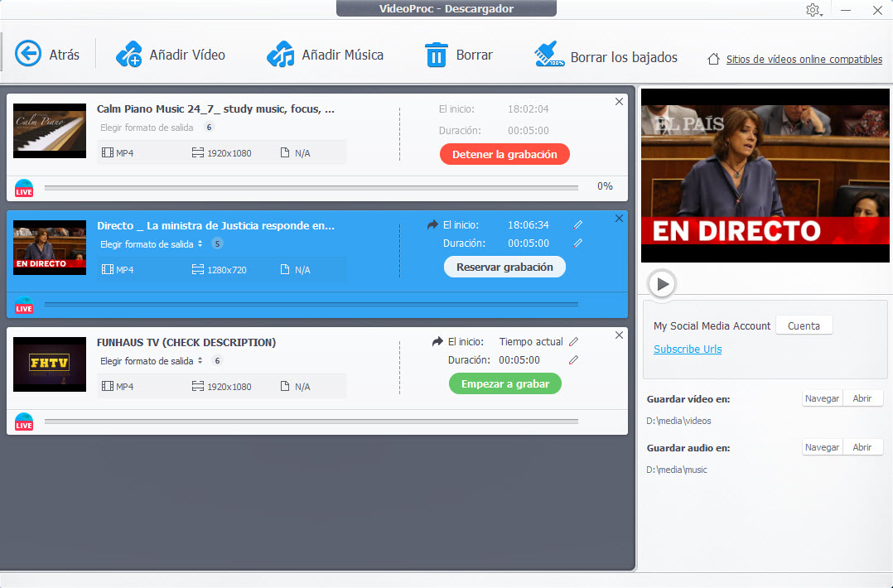Open the Subscribe Urls link
Viewport: 893px width, 588px height.
687,349
